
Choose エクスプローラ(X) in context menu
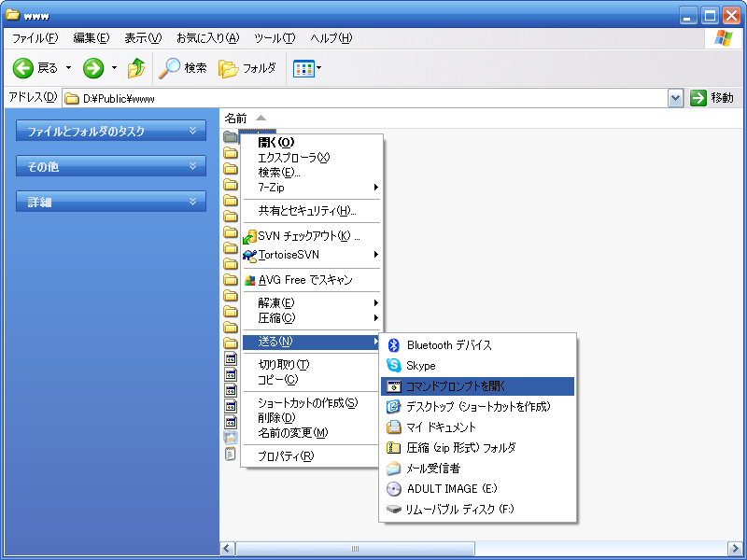click(312, 157)
